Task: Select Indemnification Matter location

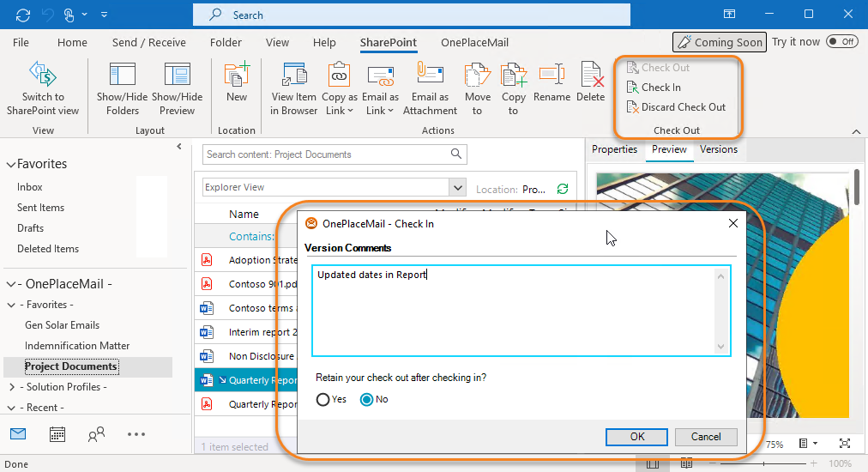Action: (x=77, y=346)
